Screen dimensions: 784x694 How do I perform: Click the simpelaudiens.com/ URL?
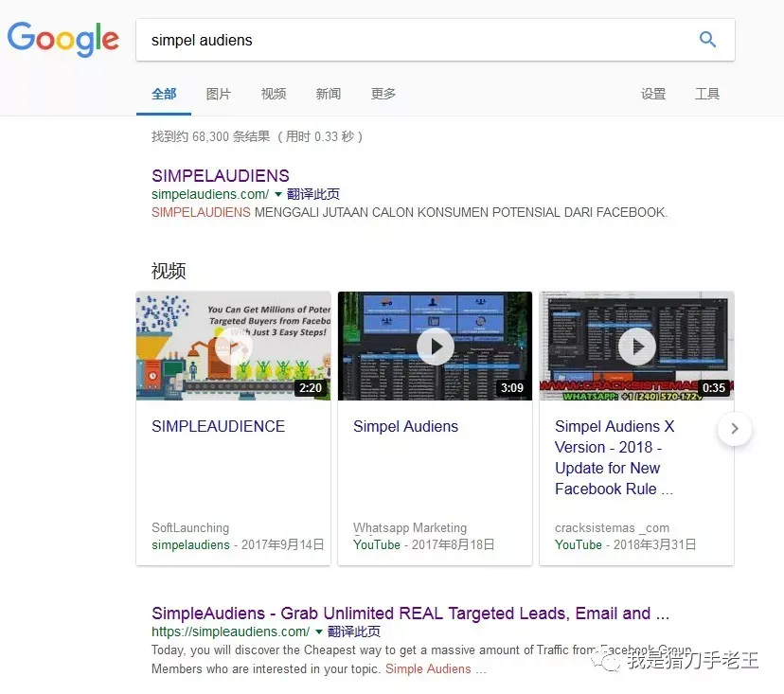pyautogui.click(x=210, y=194)
